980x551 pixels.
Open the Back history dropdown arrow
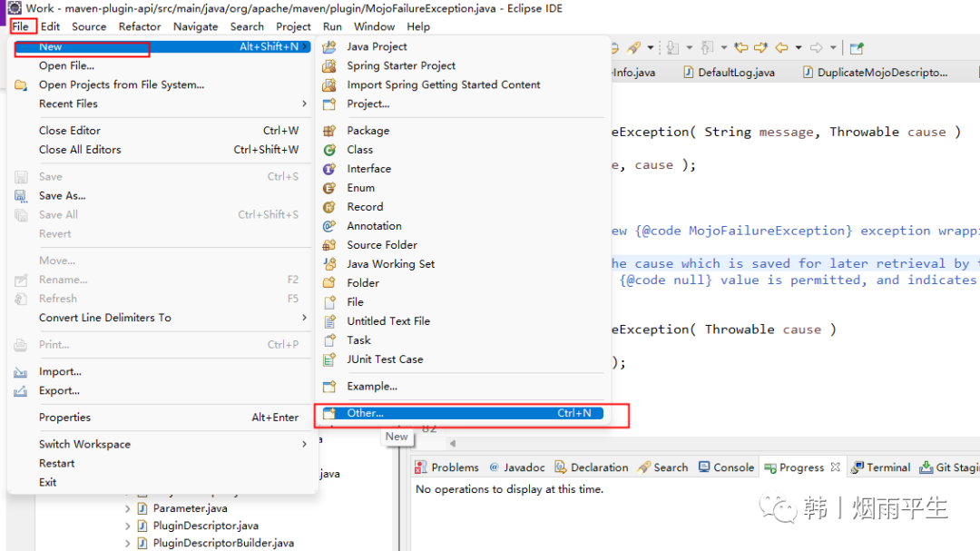(x=799, y=47)
